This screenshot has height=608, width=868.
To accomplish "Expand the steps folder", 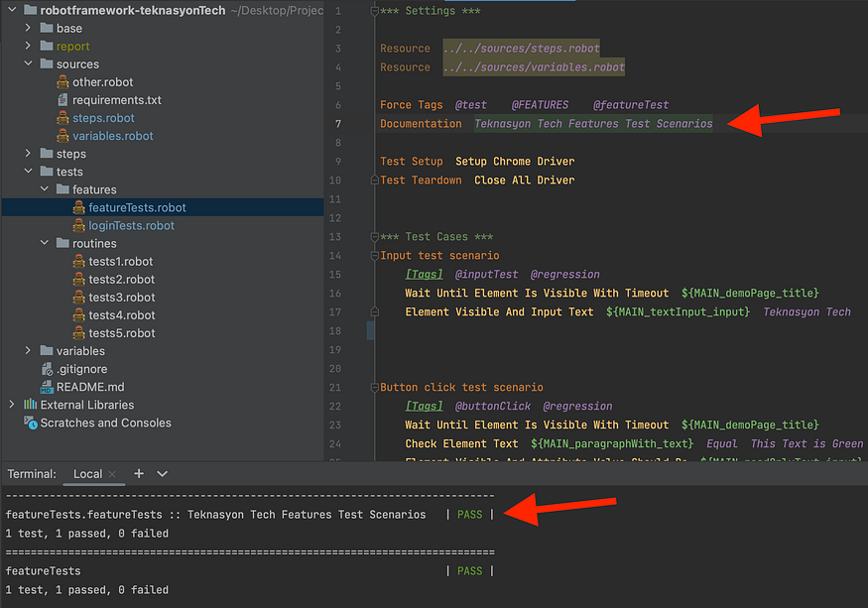I will (x=28, y=153).
